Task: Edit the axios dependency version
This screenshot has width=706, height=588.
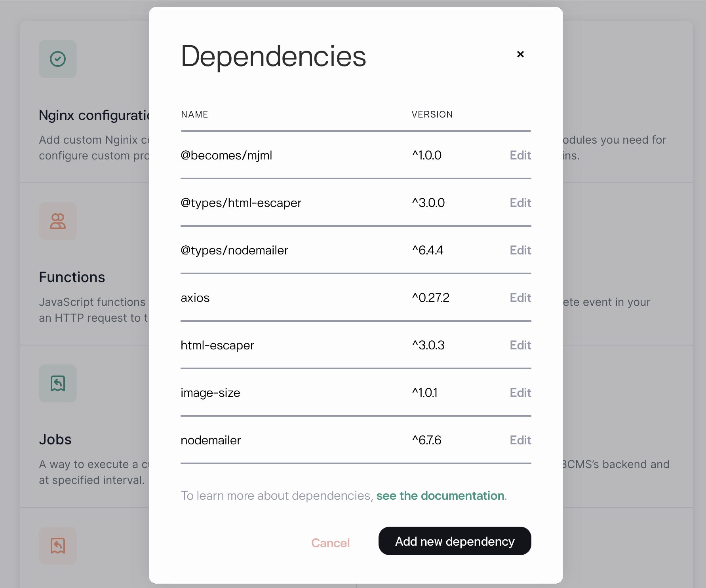Action: click(520, 298)
